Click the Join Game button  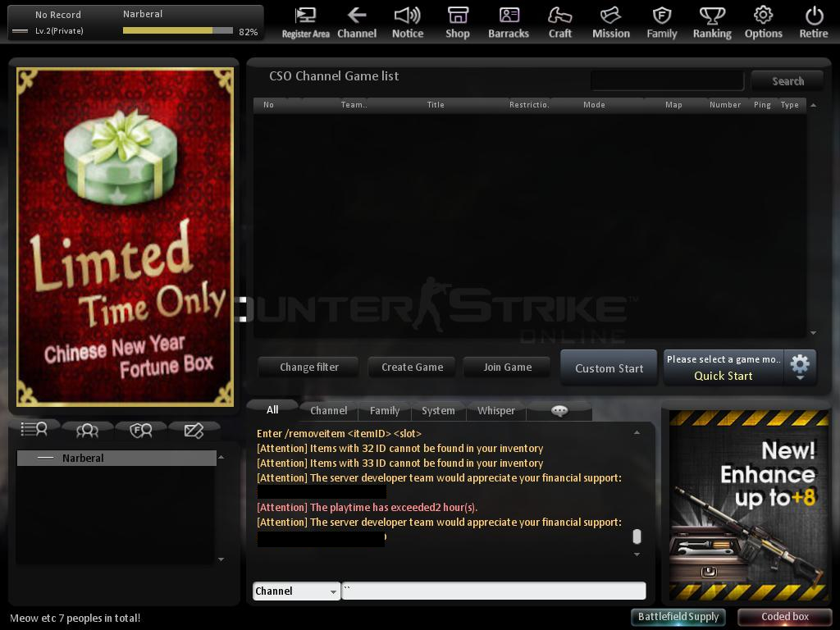(x=507, y=367)
